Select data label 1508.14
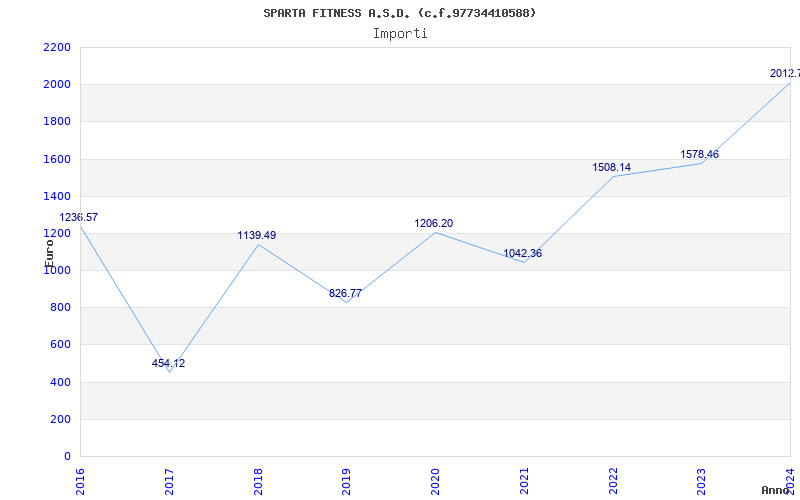The image size is (800, 500). [611, 167]
